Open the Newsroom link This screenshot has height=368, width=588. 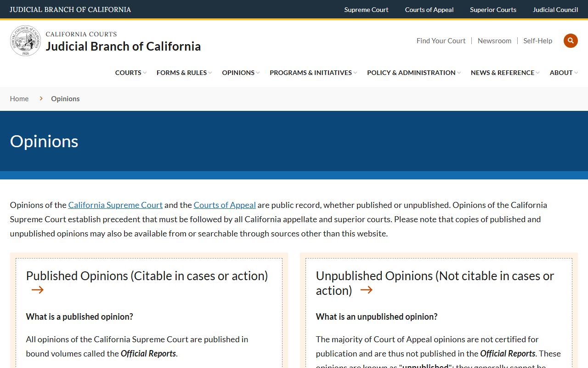tap(494, 40)
